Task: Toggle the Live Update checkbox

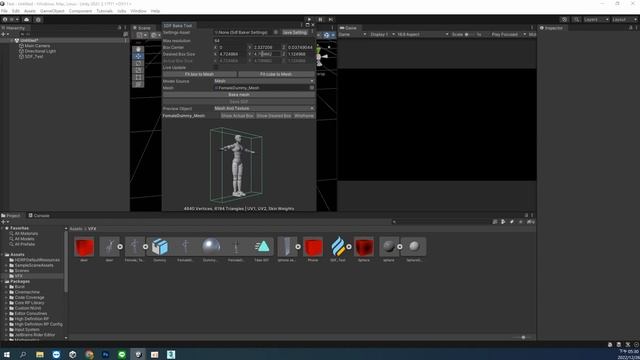Action: (x=216, y=68)
